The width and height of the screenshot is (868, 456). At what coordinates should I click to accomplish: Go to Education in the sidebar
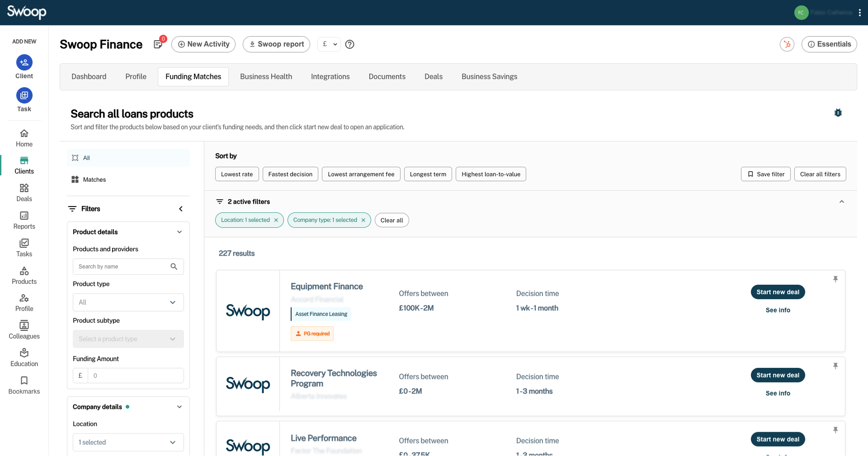click(x=24, y=357)
